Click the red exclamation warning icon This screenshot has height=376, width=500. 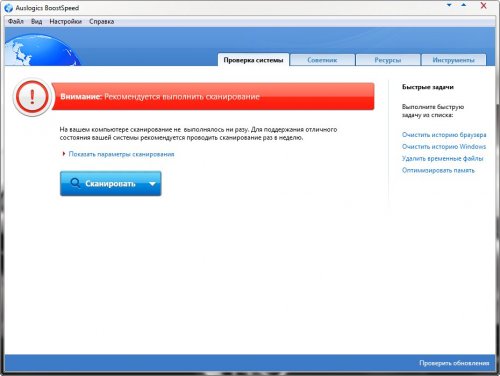pos(32,97)
